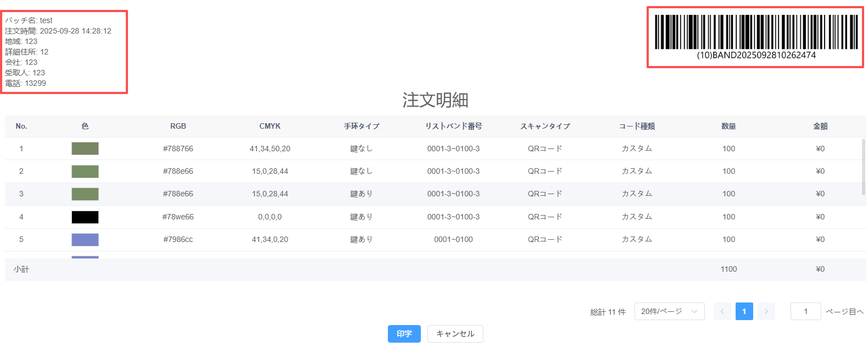
Task: Open the 20件/ページ page size dropdown
Action: (669, 311)
